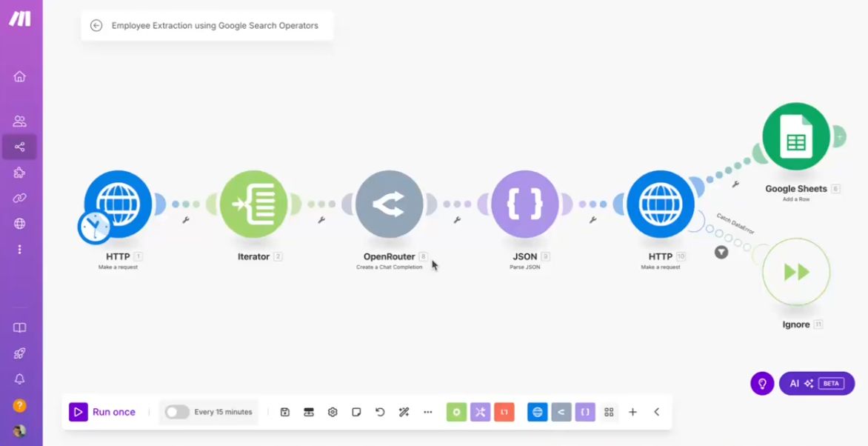Screen dimensions: 868x446
Task: Add module after Google Sheets plus handle
Action: tap(840, 136)
